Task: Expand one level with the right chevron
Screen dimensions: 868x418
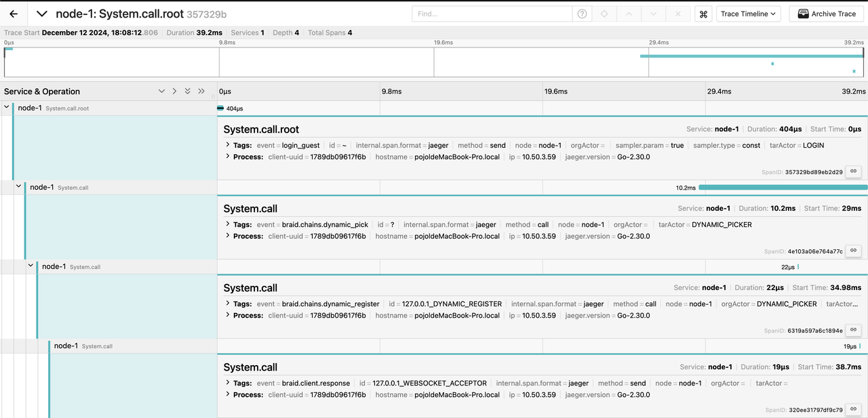Action: pos(174,91)
